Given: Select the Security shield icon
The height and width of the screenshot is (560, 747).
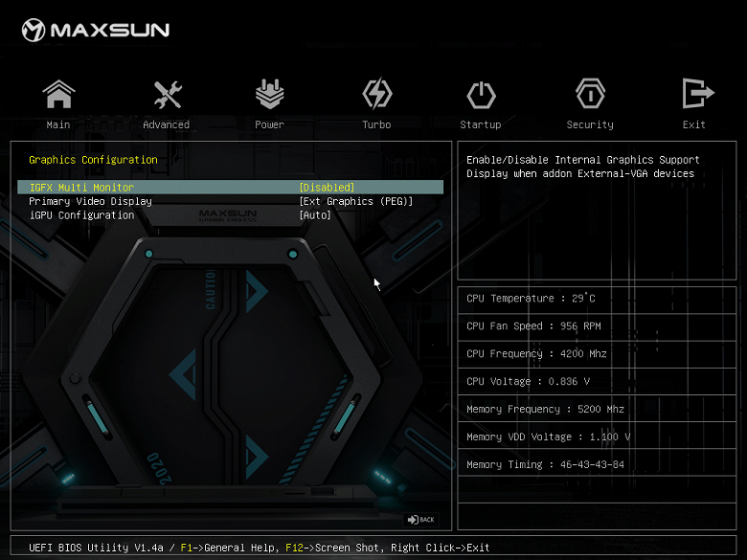Looking at the screenshot, I should click(x=590, y=95).
